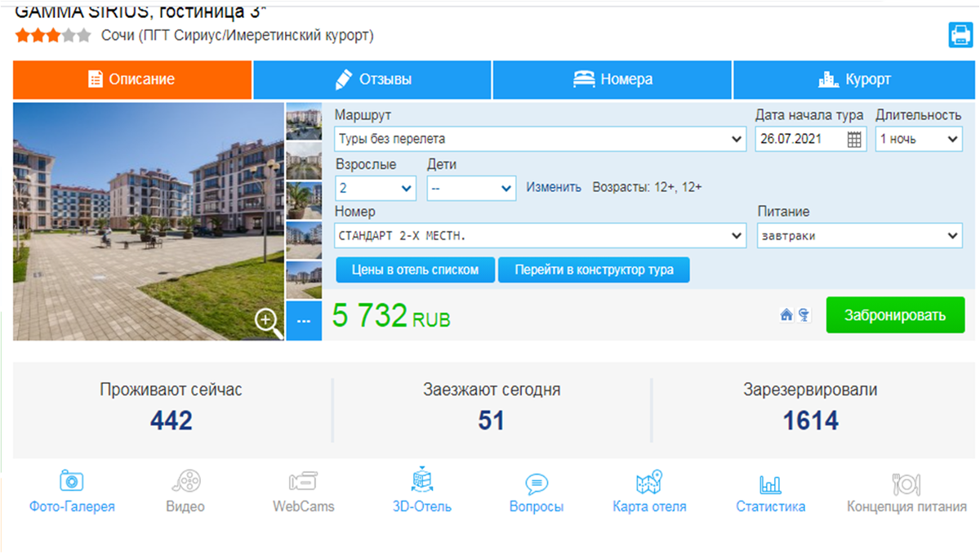This screenshot has width=980, height=553.
Task: Click the Вопросы chat bubble icon
Action: 537,484
